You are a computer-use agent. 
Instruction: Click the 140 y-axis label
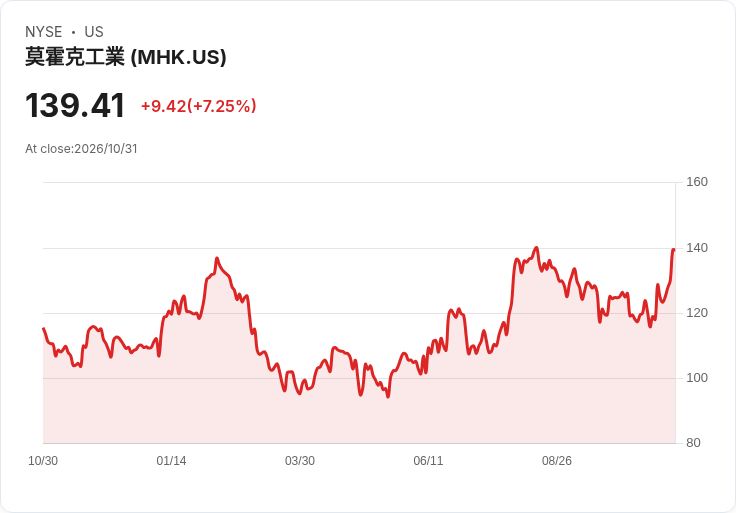(697, 248)
